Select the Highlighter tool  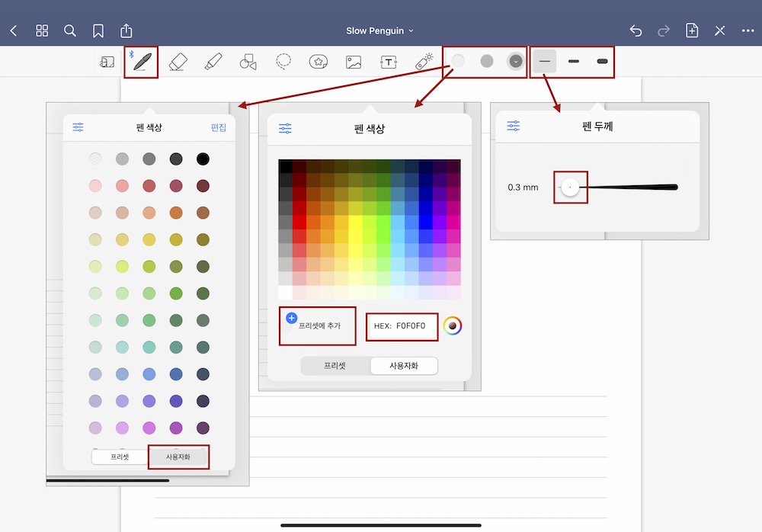pyautogui.click(x=213, y=62)
